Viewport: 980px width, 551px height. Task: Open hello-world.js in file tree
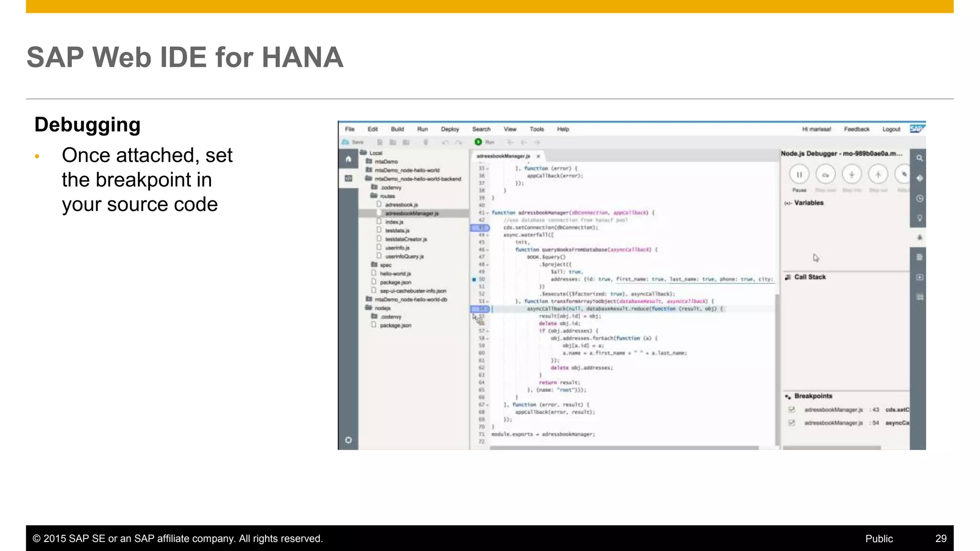[395, 274]
